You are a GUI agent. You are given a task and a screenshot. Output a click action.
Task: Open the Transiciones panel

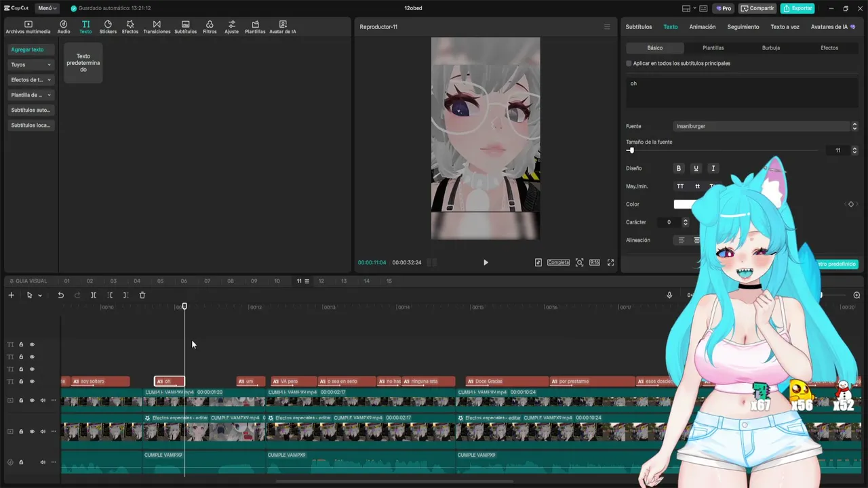click(x=157, y=27)
